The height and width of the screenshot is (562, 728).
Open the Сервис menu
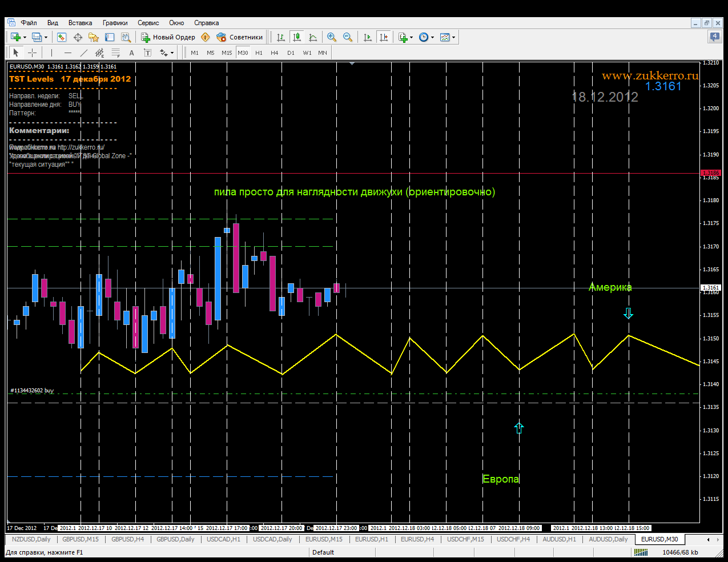[148, 23]
